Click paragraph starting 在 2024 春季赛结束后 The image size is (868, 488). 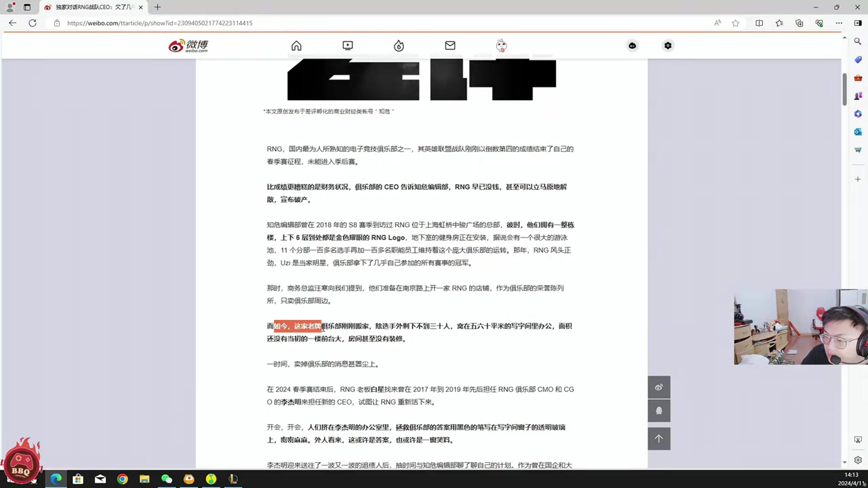point(420,396)
